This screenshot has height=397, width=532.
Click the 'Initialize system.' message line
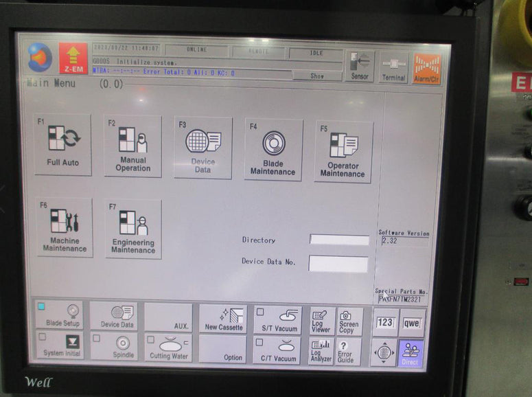click(217, 62)
